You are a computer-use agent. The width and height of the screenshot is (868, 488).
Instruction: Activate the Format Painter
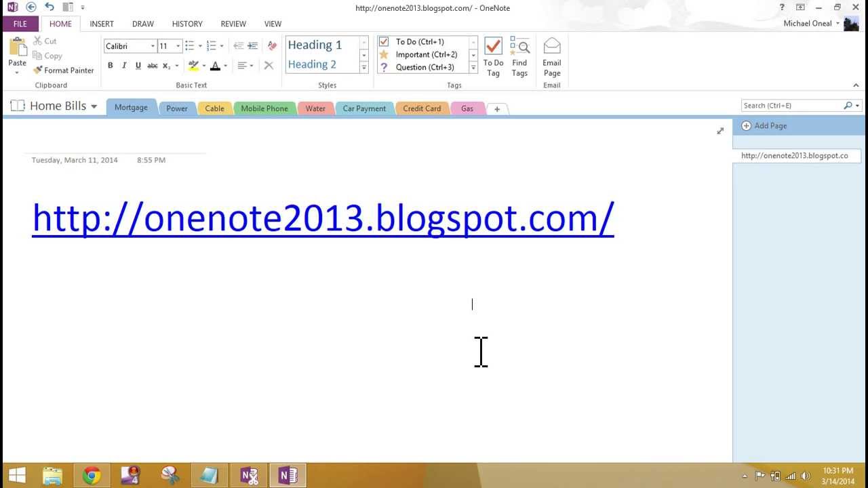point(64,70)
